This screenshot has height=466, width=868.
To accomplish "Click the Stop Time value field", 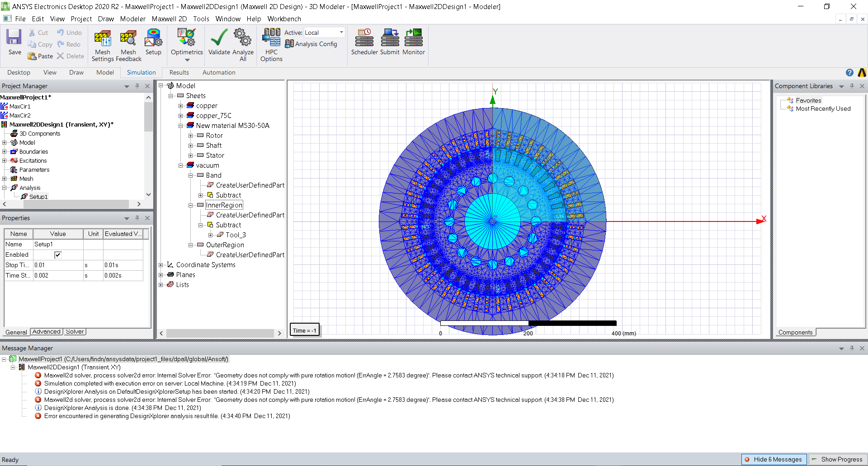I will click(58, 265).
